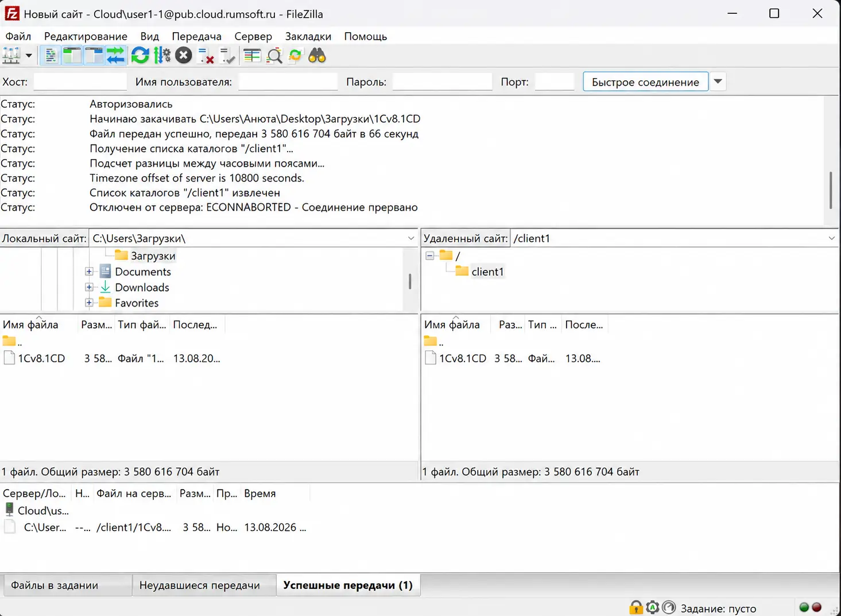Sort remote list by После... column
841x616 pixels.
coord(584,324)
